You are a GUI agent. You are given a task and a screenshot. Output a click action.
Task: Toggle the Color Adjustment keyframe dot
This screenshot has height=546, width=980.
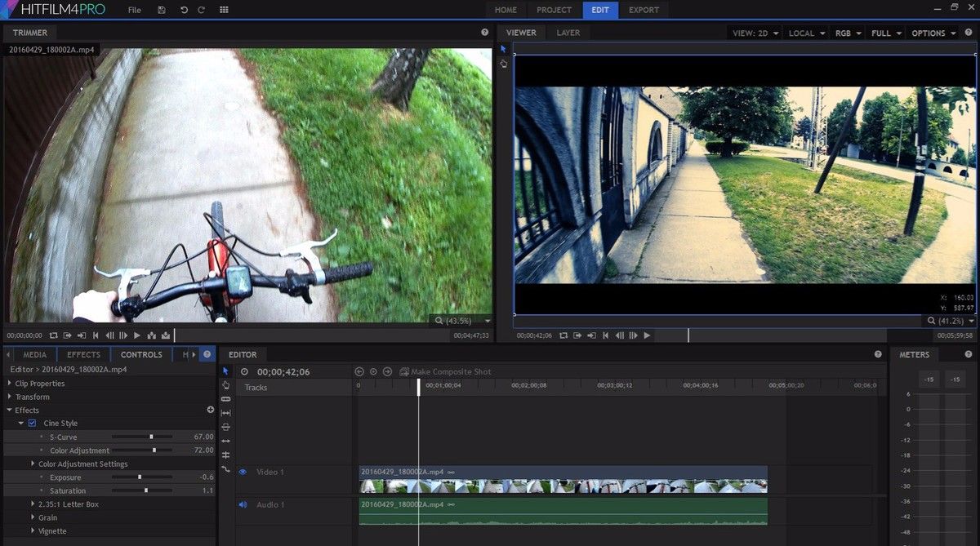41,451
